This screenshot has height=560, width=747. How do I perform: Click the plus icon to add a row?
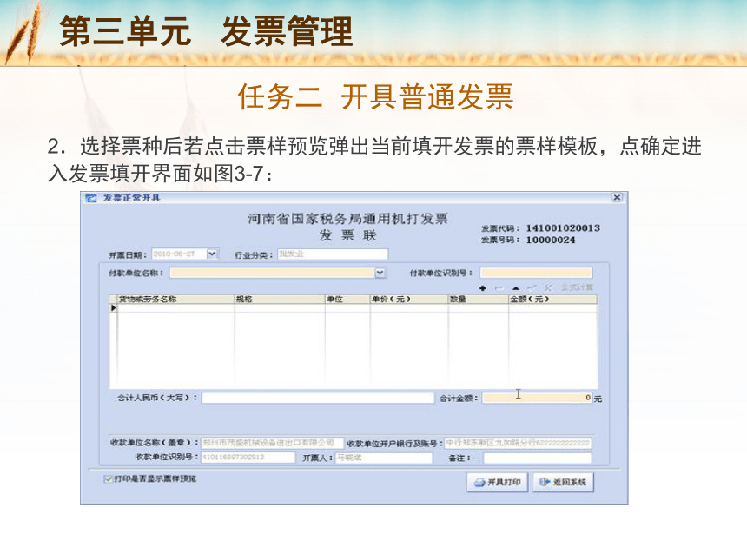(x=483, y=288)
